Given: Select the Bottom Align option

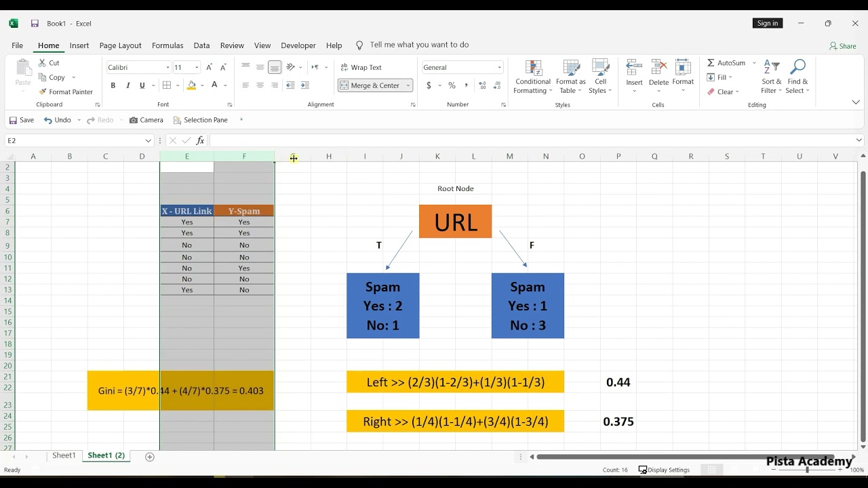Looking at the screenshot, I should (275, 67).
